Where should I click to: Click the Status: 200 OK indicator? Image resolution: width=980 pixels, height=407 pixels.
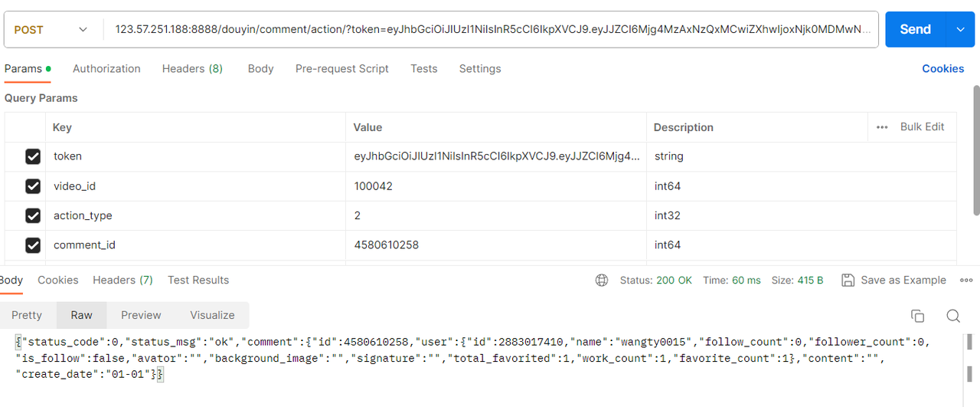tap(656, 281)
